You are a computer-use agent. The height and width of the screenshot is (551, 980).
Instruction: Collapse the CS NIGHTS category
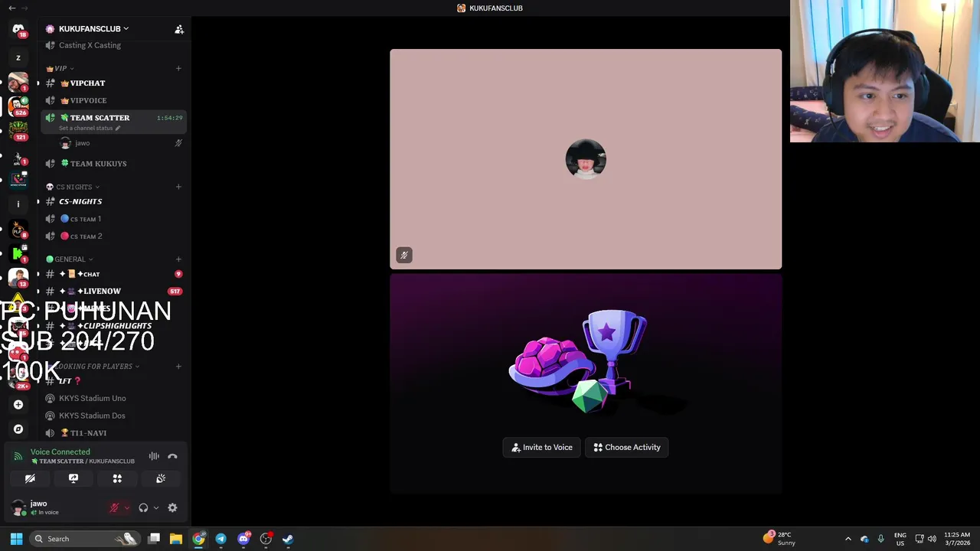click(73, 187)
